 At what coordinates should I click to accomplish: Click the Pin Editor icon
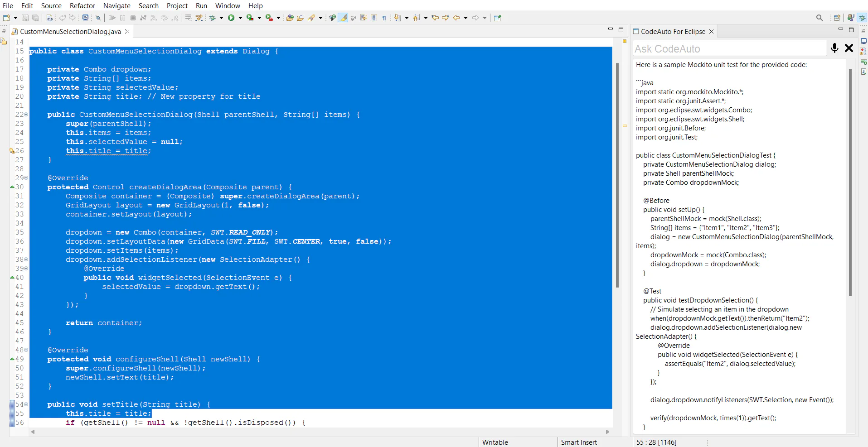click(497, 18)
